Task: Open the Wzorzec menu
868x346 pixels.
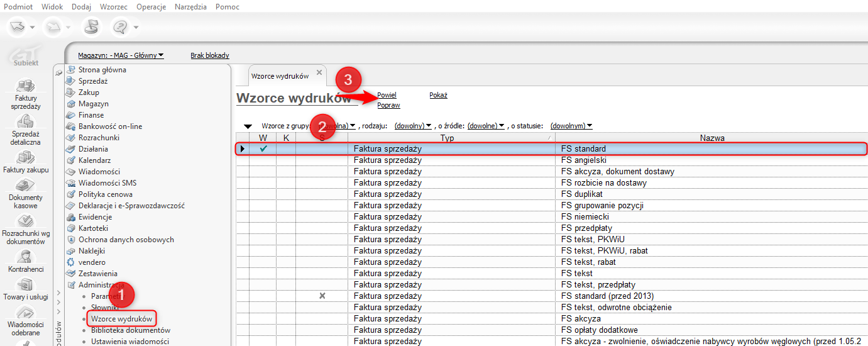Action: click(115, 6)
